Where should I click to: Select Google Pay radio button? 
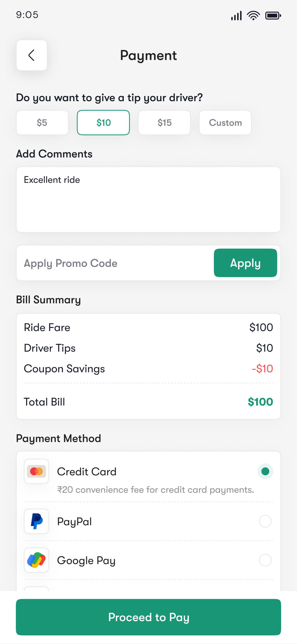tap(265, 560)
